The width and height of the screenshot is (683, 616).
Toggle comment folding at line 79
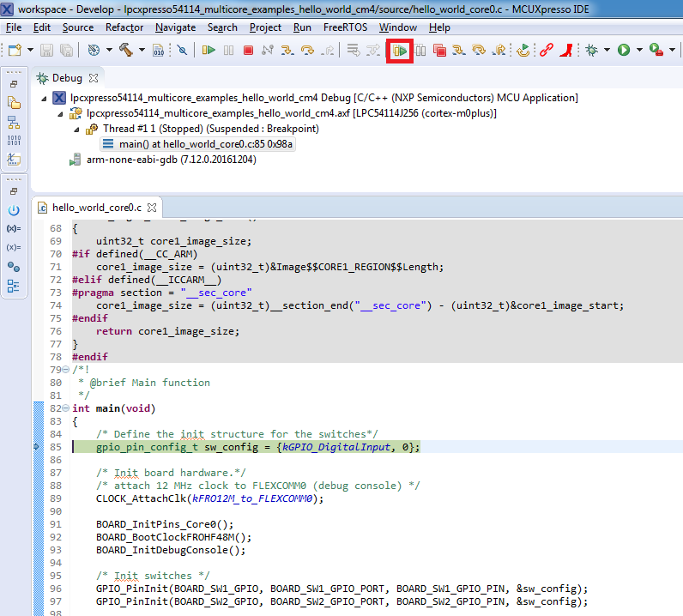pos(67,370)
